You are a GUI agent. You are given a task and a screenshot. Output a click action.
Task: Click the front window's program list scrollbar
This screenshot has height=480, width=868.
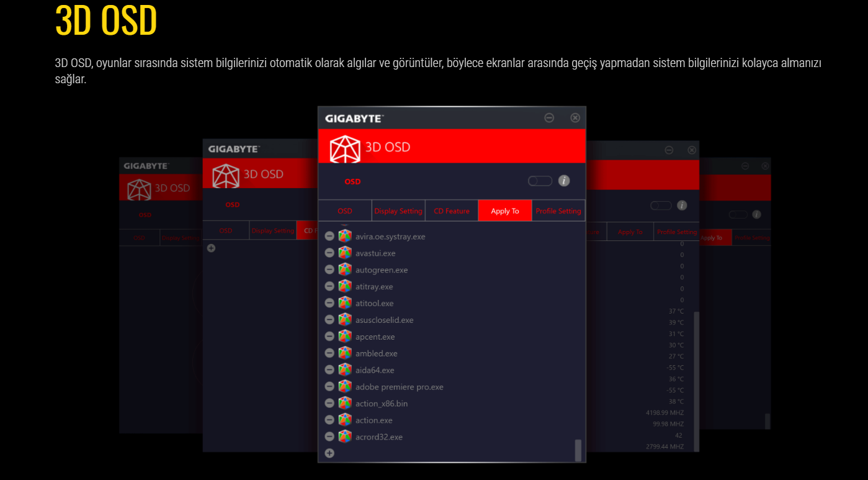(x=578, y=450)
